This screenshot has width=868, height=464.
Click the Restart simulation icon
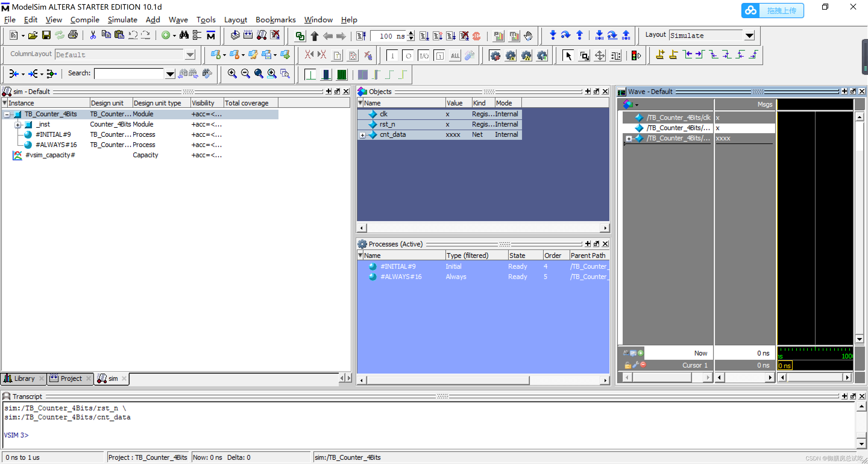(x=361, y=35)
